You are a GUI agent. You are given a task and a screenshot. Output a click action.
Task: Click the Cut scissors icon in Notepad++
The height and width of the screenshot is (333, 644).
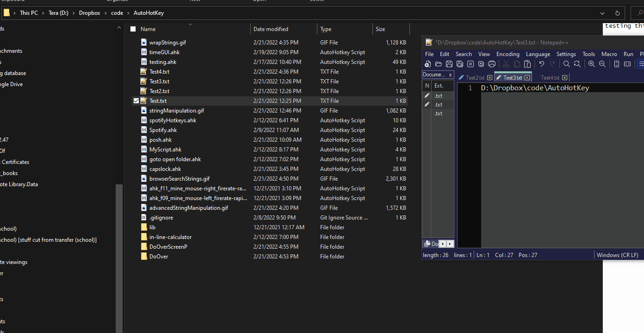[506, 64]
